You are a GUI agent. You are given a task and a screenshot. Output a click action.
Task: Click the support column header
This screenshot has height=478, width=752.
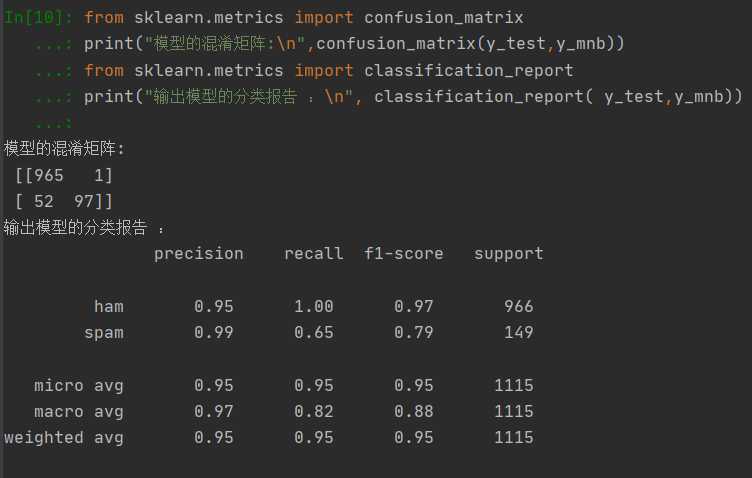click(508, 254)
